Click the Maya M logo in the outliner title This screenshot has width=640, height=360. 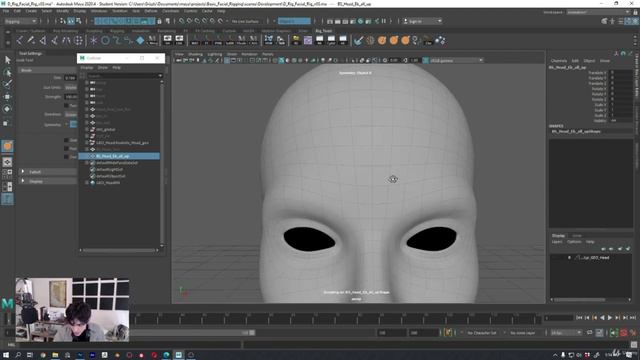[82, 58]
